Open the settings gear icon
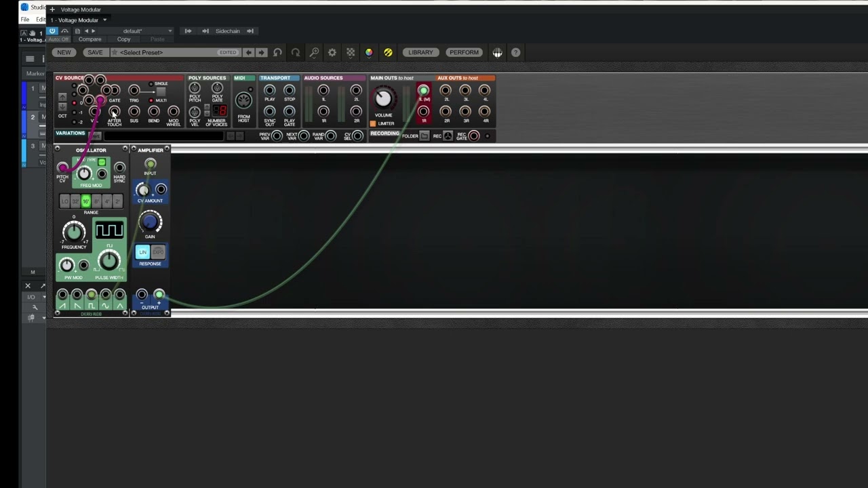 (332, 52)
